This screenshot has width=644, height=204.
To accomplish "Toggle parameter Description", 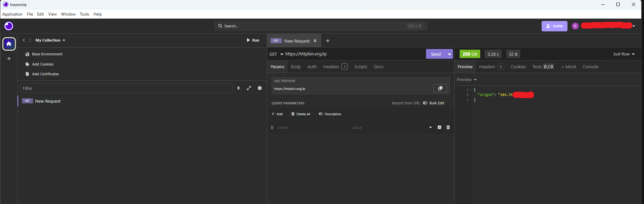I will pos(330,114).
